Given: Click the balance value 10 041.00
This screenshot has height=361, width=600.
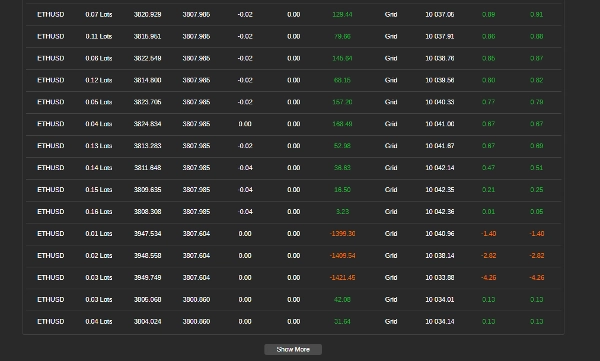Looking at the screenshot, I should pyautogui.click(x=440, y=124).
